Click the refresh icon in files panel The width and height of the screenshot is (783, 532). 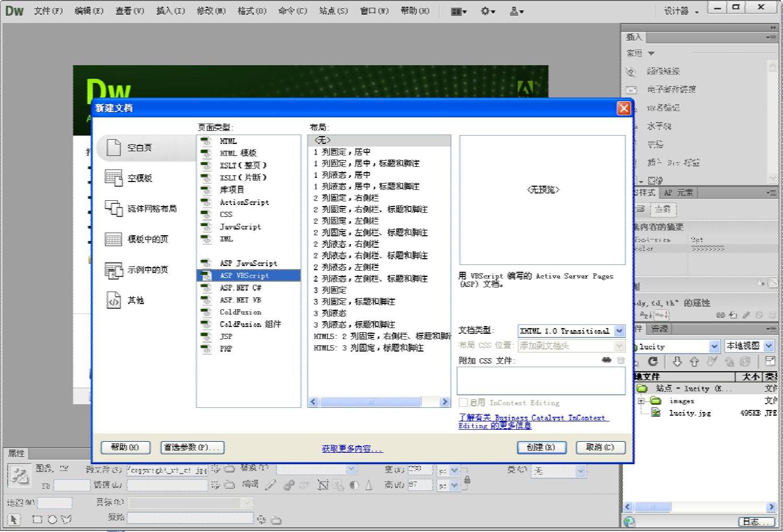coord(652,361)
